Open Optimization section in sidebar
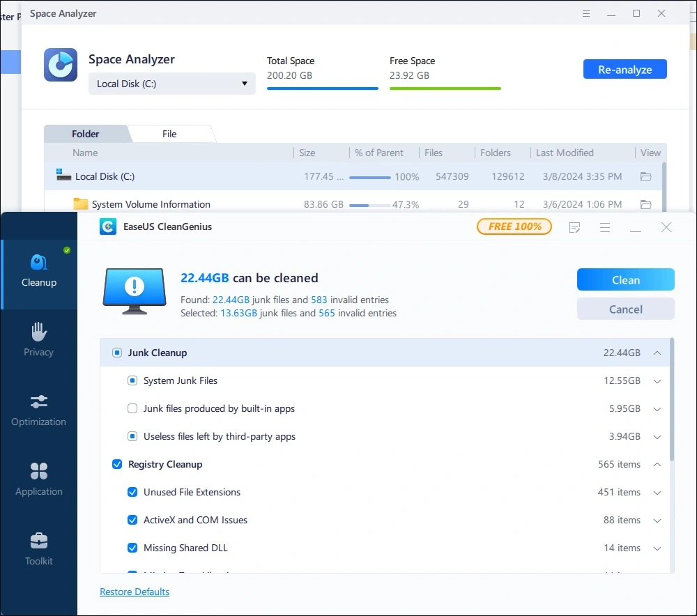Viewport: 697px width, 616px height. click(x=39, y=409)
